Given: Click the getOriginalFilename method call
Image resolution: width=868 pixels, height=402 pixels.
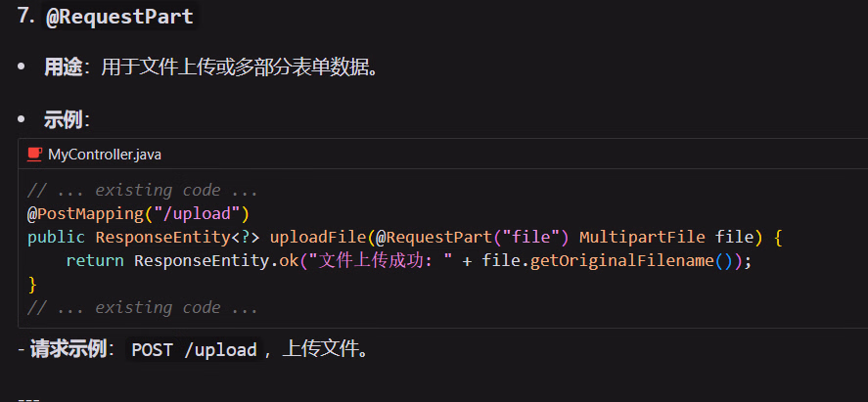Looking at the screenshot, I should [622, 261].
